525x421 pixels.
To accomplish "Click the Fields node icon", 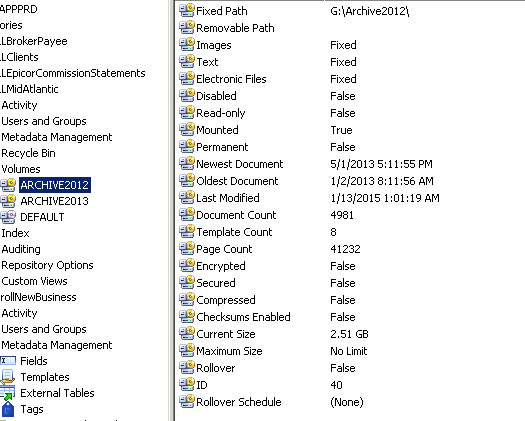I will point(8,361).
